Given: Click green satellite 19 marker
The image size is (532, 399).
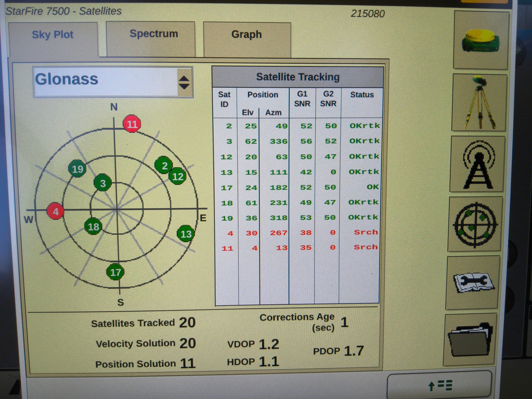Looking at the screenshot, I should [x=77, y=169].
